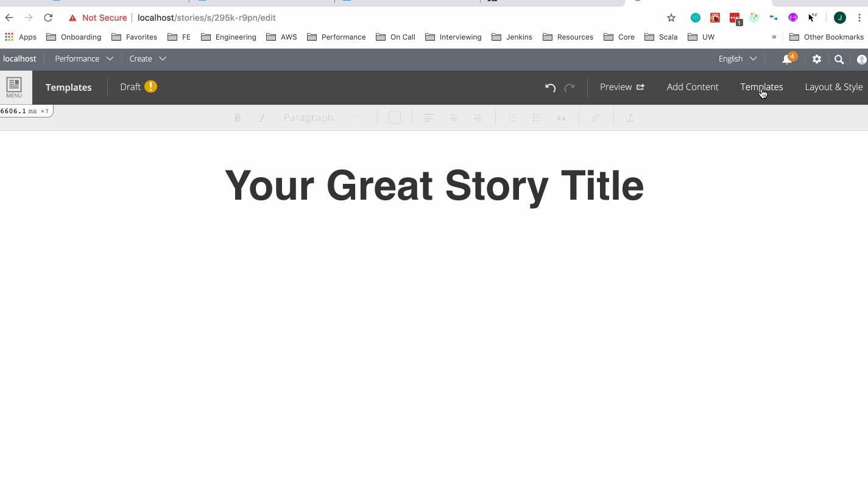This screenshot has width=868, height=498.
Task: Open the Add Content panel
Action: pyautogui.click(x=693, y=87)
